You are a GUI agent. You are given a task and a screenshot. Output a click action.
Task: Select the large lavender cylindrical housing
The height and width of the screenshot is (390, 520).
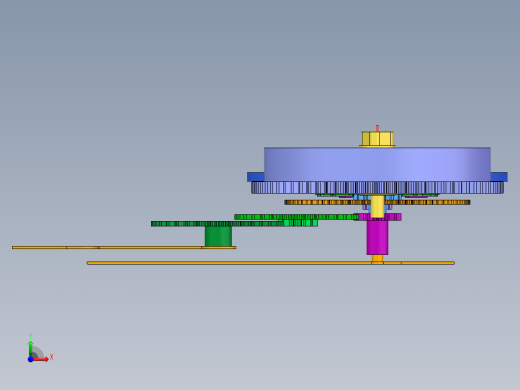[377, 164]
